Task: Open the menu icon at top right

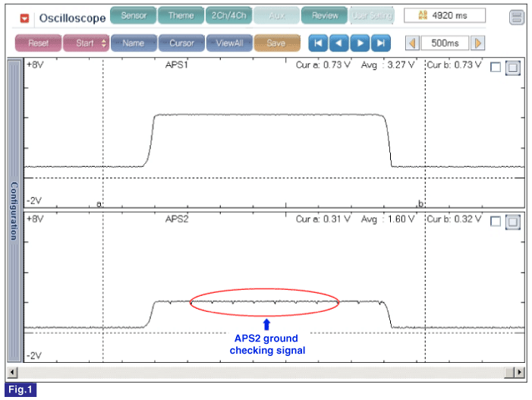Action: 517,17
